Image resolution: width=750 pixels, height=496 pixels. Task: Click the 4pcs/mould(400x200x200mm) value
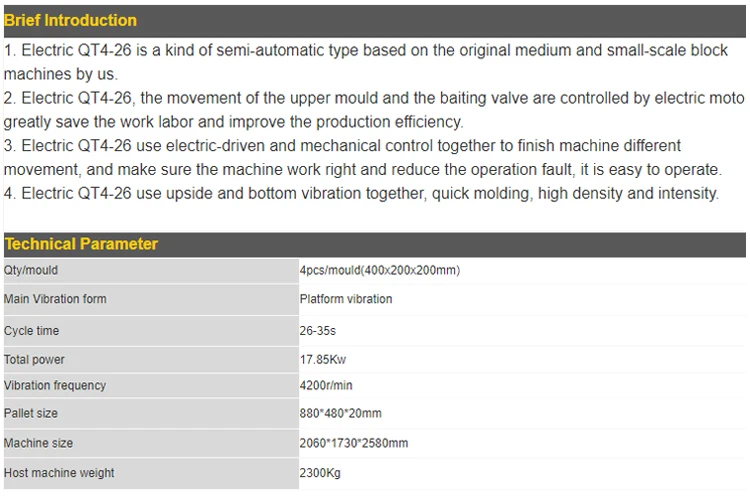click(x=380, y=270)
